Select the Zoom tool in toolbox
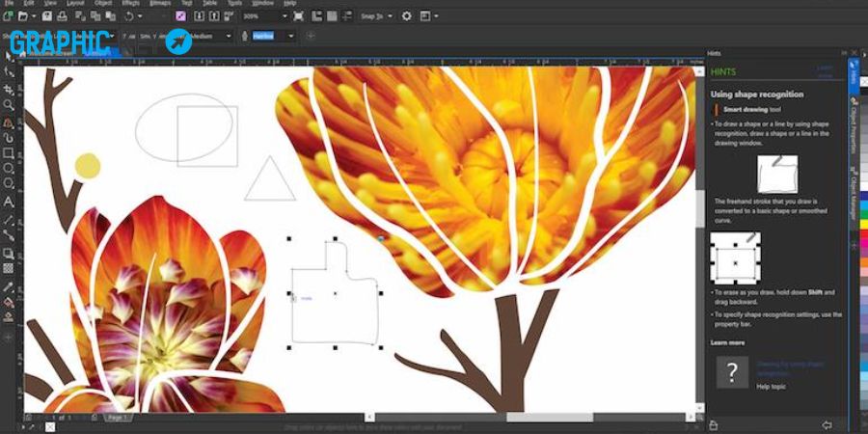This screenshot has width=868, height=434. coord(9,105)
